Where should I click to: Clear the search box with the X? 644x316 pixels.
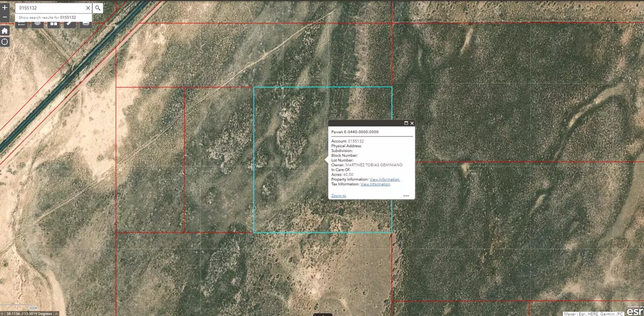[x=88, y=8]
